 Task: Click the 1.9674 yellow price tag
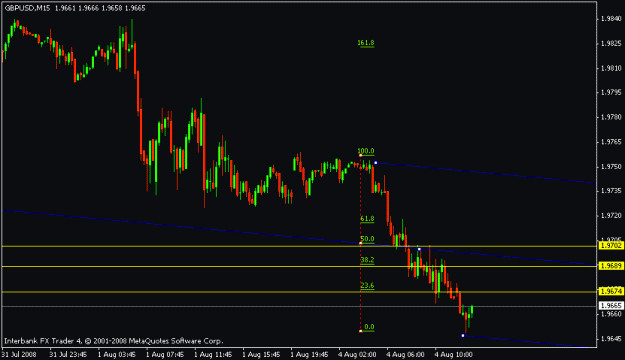(611, 291)
